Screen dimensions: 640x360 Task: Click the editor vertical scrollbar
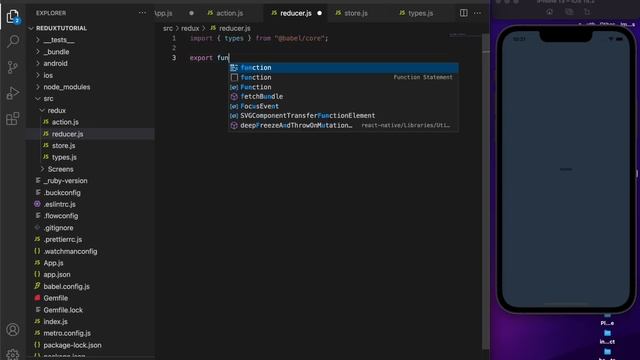point(486,191)
